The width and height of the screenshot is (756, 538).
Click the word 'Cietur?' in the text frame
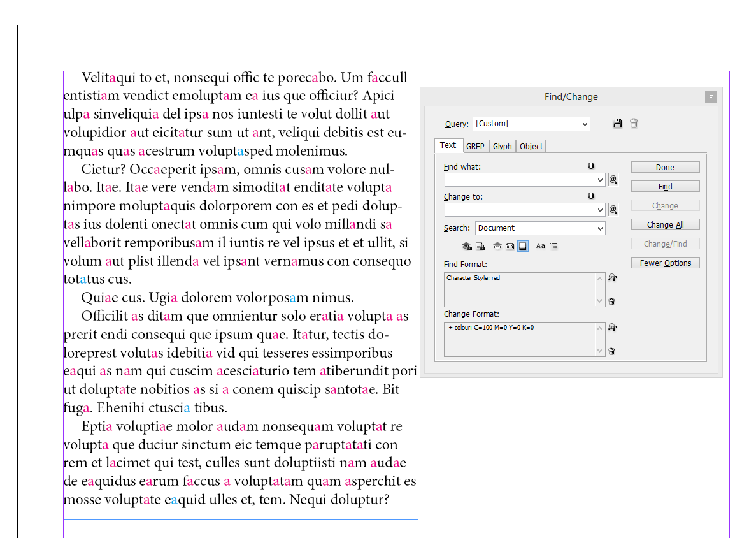[x=103, y=170]
